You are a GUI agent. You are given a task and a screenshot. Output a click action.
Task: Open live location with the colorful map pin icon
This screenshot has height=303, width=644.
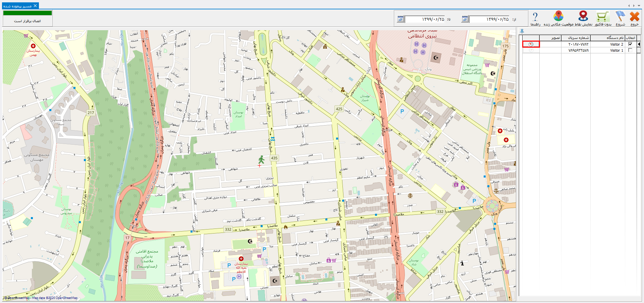pos(558,16)
